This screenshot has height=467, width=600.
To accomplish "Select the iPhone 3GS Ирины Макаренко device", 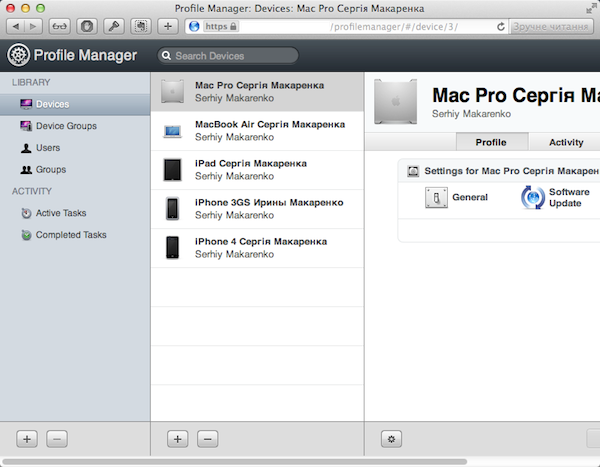I will coord(267,208).
